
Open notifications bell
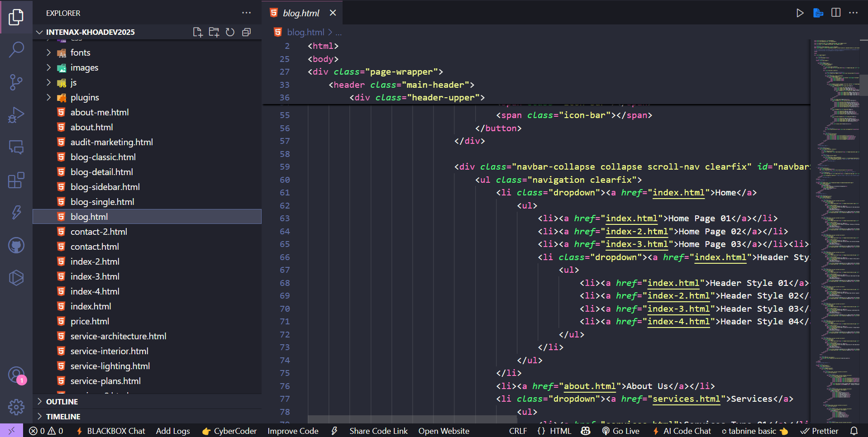[854, 431]
